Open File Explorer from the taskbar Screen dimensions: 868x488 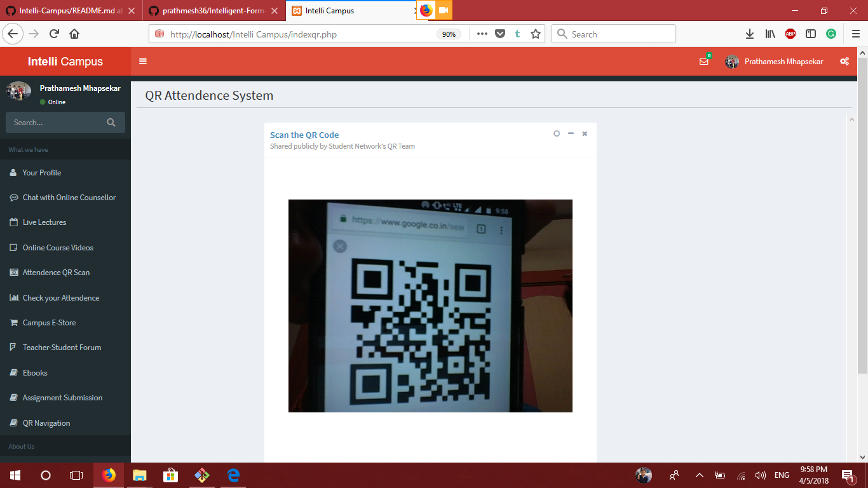click(x=139, y=475)
